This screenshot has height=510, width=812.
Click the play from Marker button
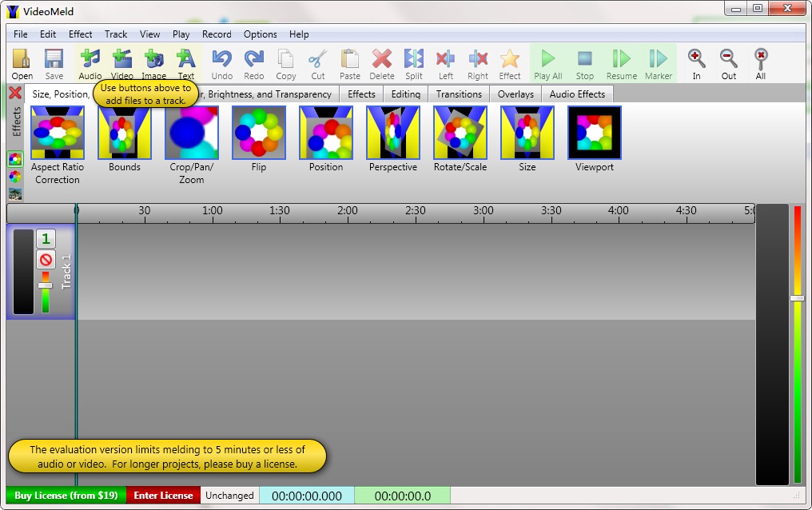pyautogui.click(x=659, y=64)
